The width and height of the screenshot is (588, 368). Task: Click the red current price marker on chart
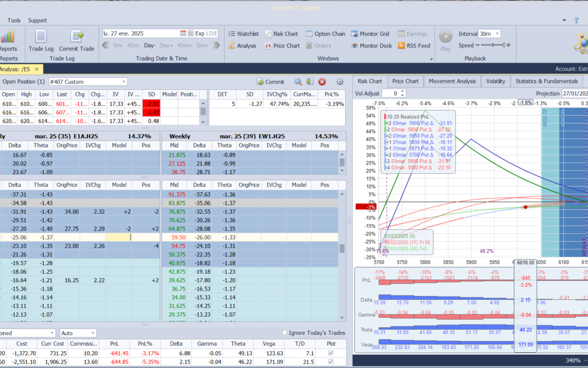525,207
